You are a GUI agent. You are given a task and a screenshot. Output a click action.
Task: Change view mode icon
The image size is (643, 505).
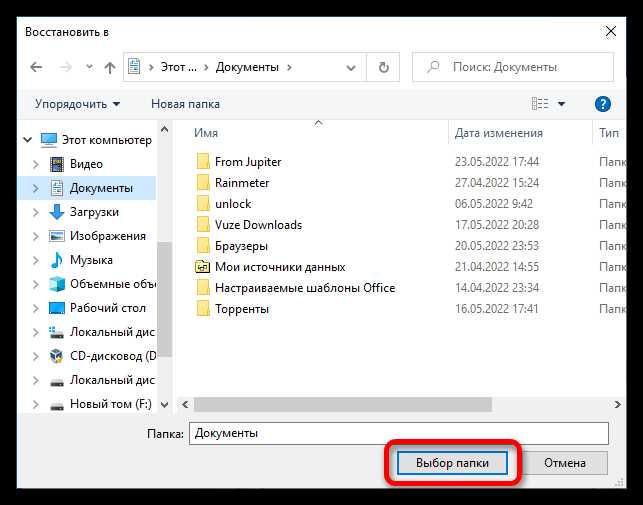click(x=540, y=104)
